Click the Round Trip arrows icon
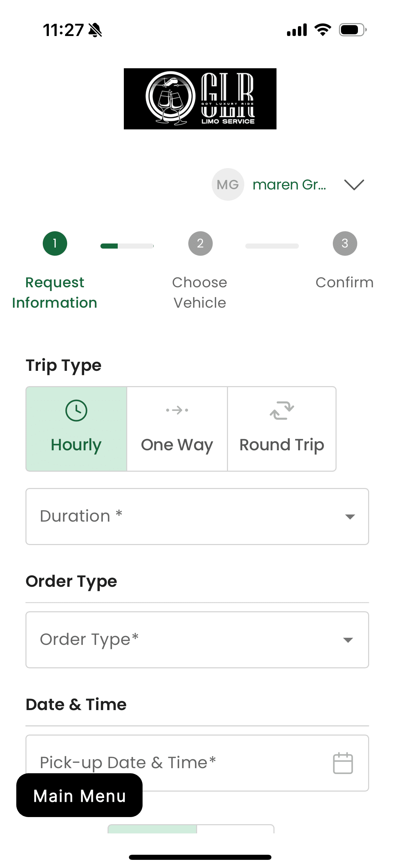Screen dimensions: 400x868 pos(282,410)
